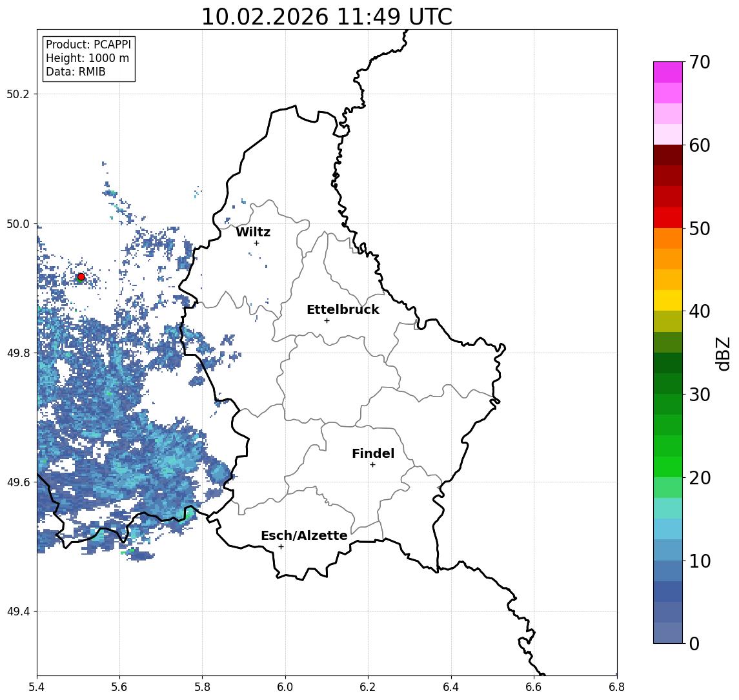Click the Findel station label
The width and height of the screenshot is (739, 700).
coord(373,453)
